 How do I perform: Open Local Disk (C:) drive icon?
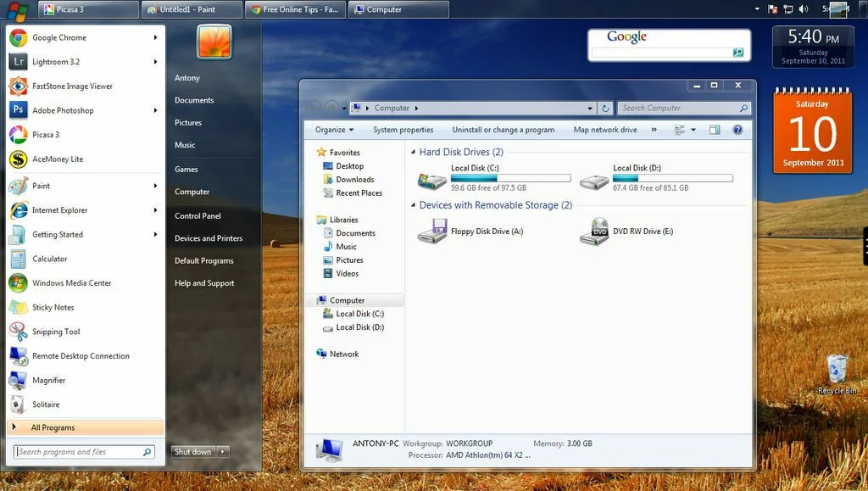click(432, 180)
